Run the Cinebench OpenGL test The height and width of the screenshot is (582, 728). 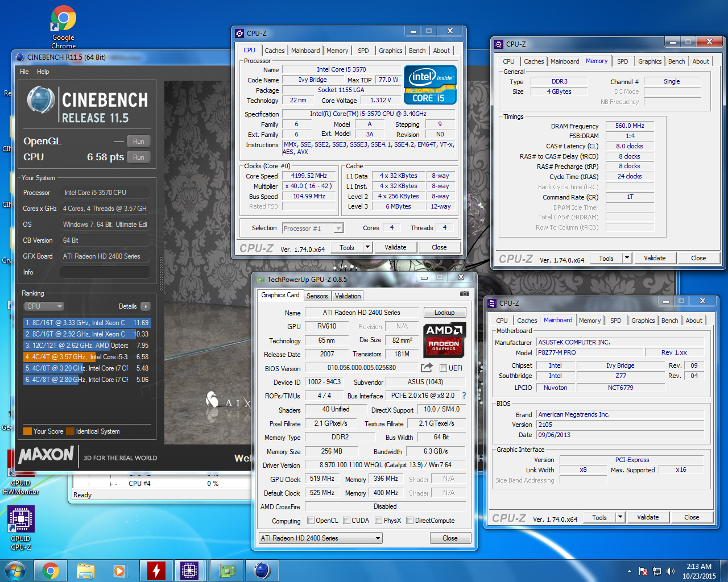(x=139, y=142)
